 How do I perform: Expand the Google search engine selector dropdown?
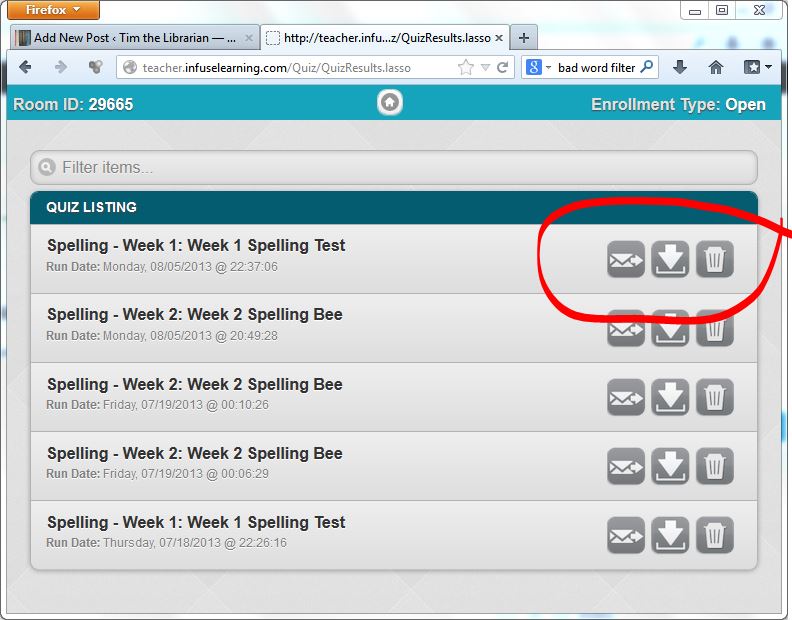(x=540, y=68)
